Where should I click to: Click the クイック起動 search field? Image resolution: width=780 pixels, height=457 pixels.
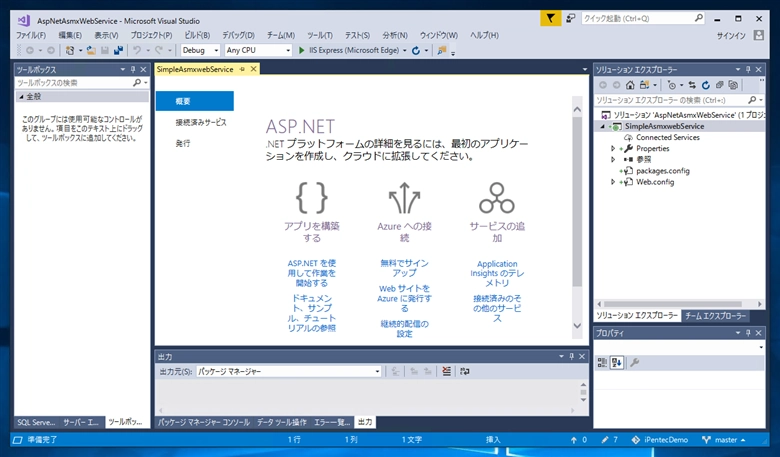pyautogui.click(x=643, y=18)
